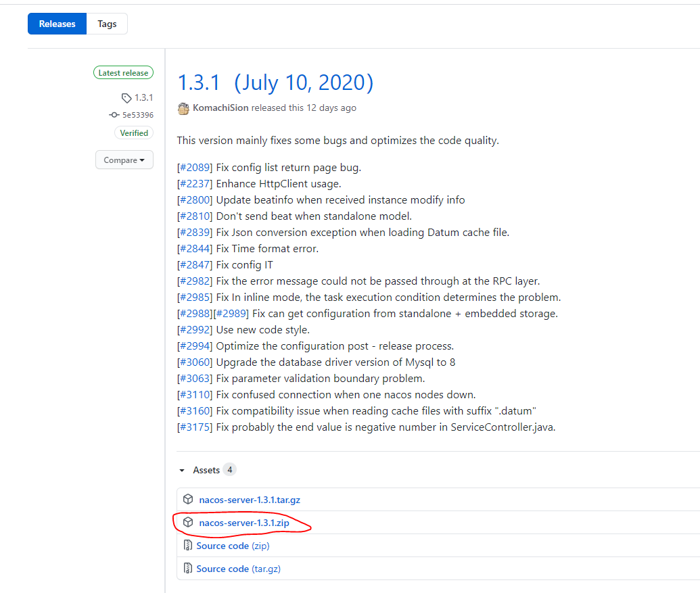This screenshot has height=593, width=700.
Task: Collapse the Assets section
Action: click(x=181, y=470)
